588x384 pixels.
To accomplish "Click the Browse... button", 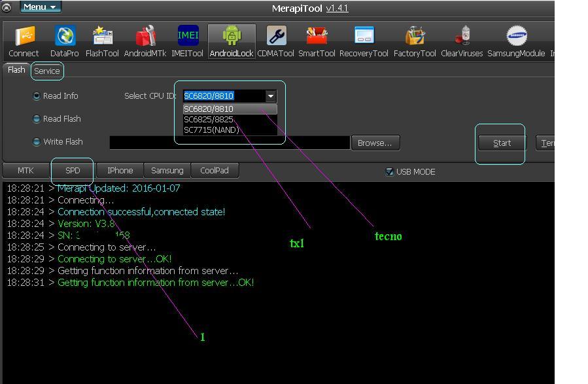I will 375,143.
